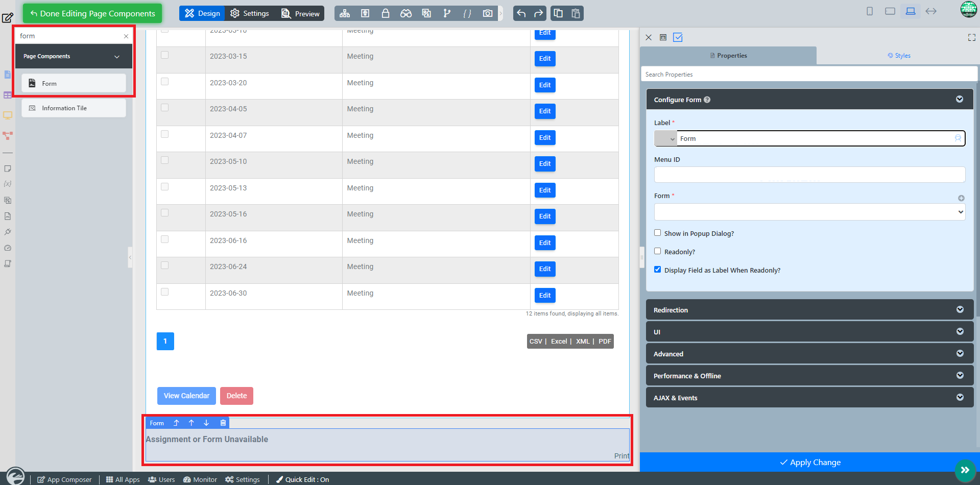Move the Form component down
The image size is (980, 485).
pos(206,423)
